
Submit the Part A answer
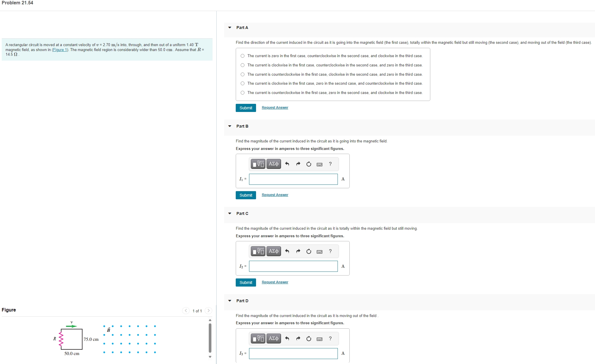[246, 108]
